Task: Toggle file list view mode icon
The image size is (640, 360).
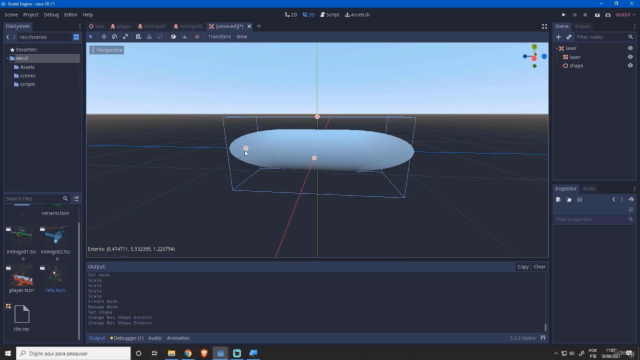Action: [76, 199]
